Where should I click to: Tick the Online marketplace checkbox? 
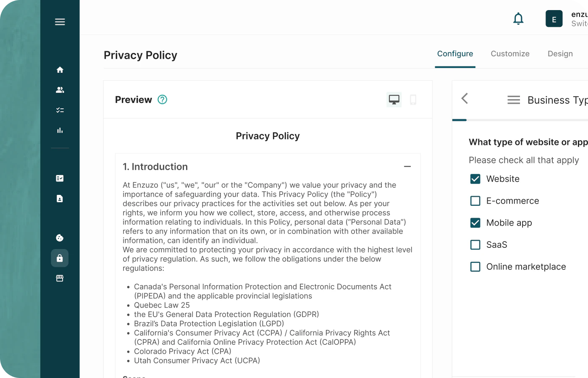point(475,267)
